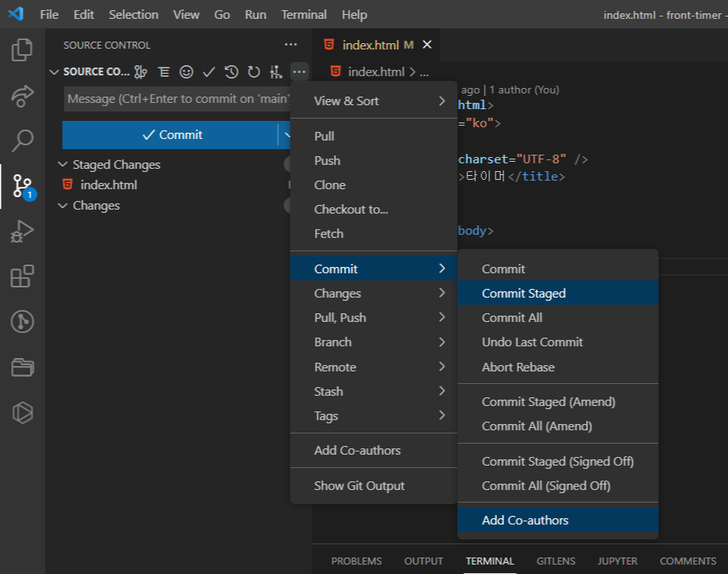This screenshot has width=728, height=574.
Task: Open the Commit button dropdown arrow
Action: [287, 135]
